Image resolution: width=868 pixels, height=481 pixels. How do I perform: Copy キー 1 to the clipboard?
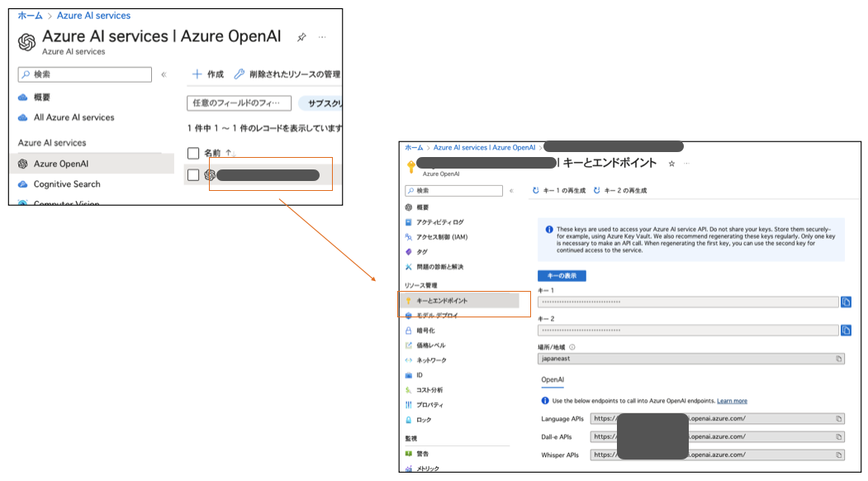click(846, 302)
